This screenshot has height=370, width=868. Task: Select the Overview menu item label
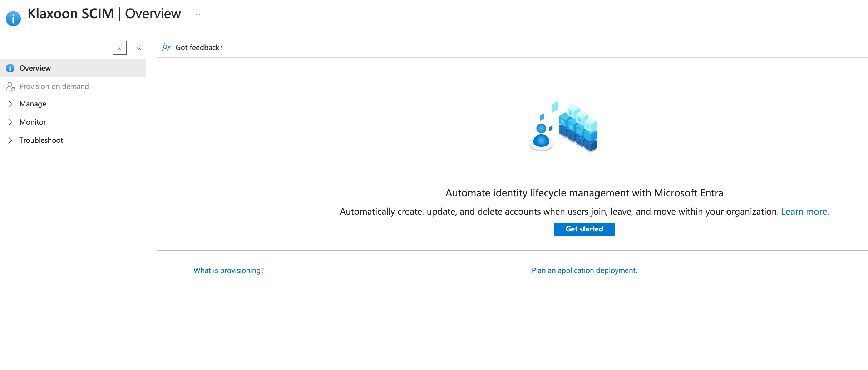35,68
